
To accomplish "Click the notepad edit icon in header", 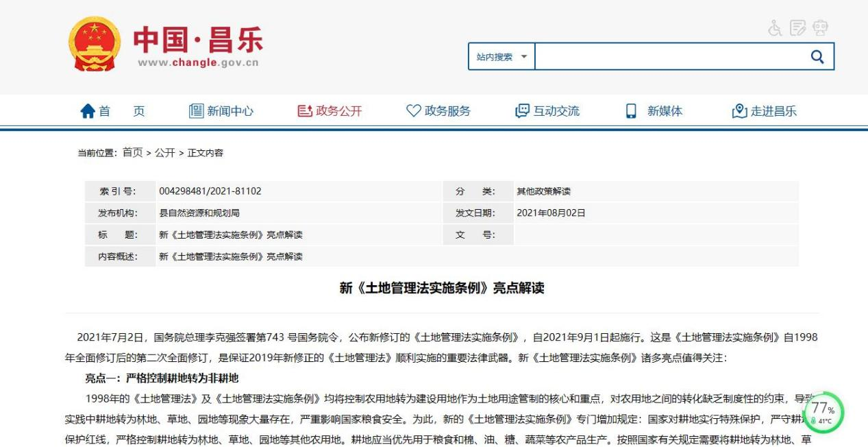I will pyautogui.click(x=797, y=29).
